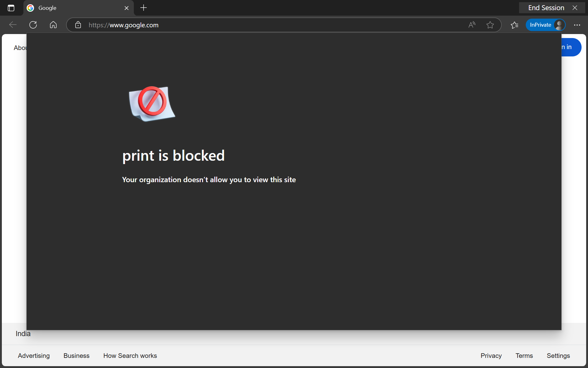
Task: View site information lock icon
Action: coord(78,25)
